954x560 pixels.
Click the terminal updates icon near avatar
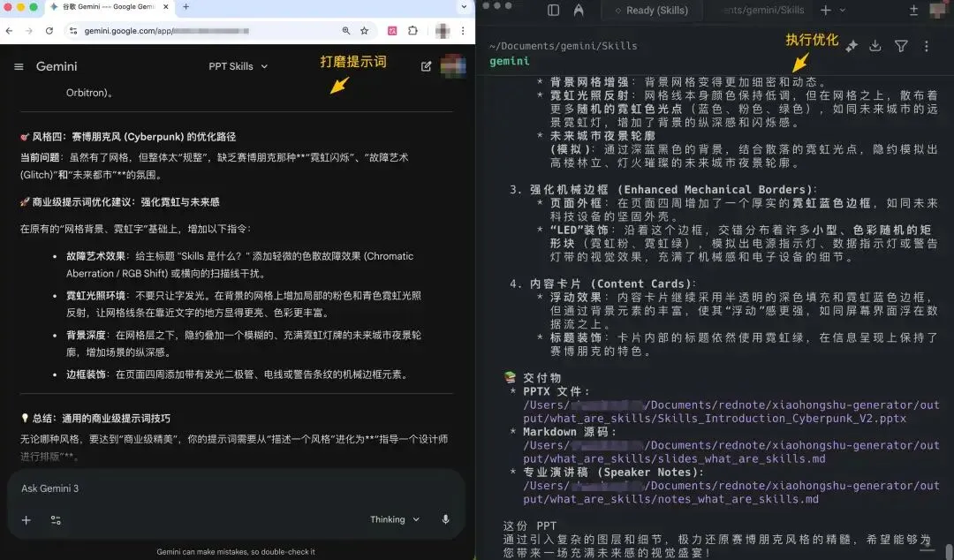pos(913,10)
